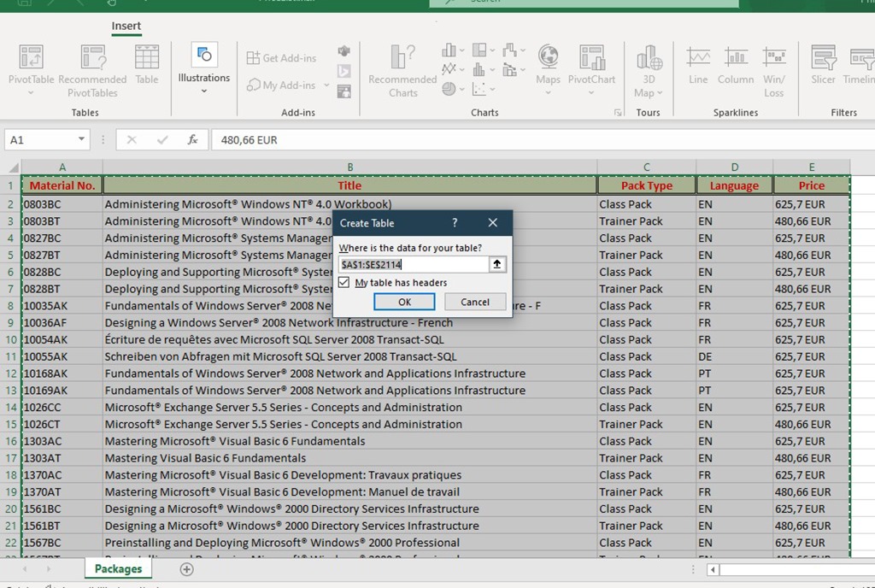The image size is (875, 588).
Task: Click Cancel in Create Table dialog
Action: [475, 302]
